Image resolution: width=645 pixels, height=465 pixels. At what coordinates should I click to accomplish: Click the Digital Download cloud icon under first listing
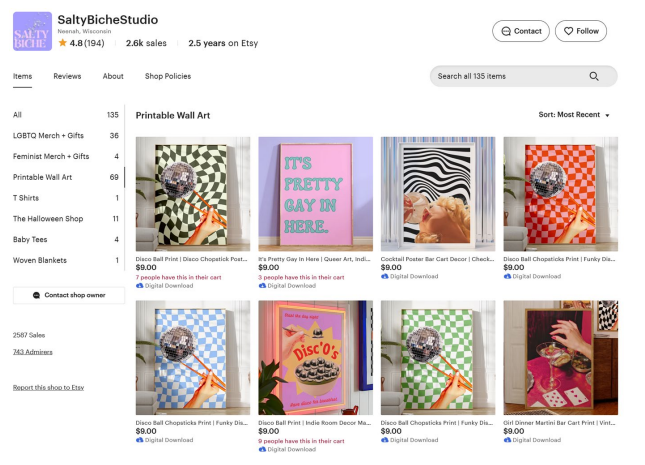point(139,285)
